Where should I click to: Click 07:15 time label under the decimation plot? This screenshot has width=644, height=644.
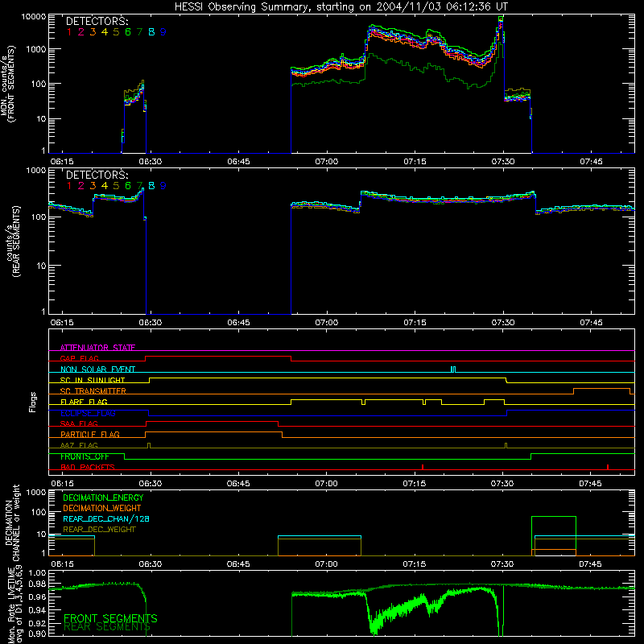click(414, 564)
